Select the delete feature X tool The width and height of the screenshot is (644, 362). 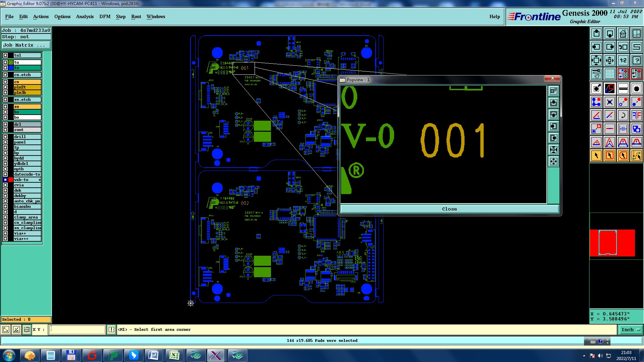click(609, 102)
